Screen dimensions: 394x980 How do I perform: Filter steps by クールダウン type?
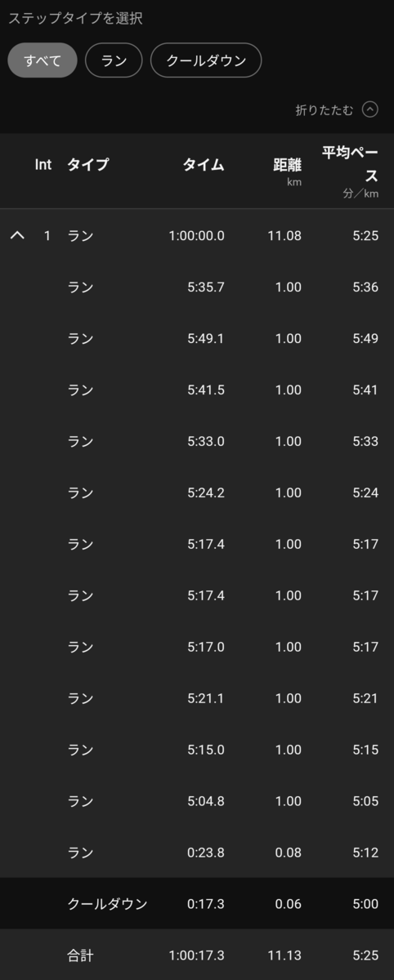(206, 60)
